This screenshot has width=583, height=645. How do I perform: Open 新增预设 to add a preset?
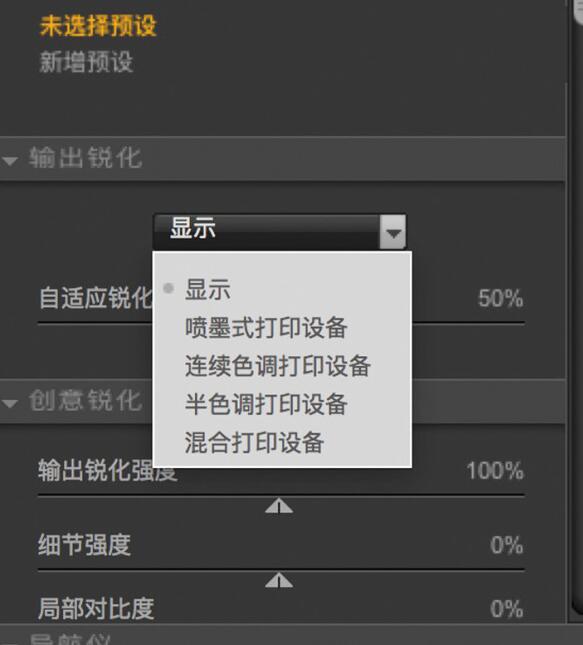point(86,63)
